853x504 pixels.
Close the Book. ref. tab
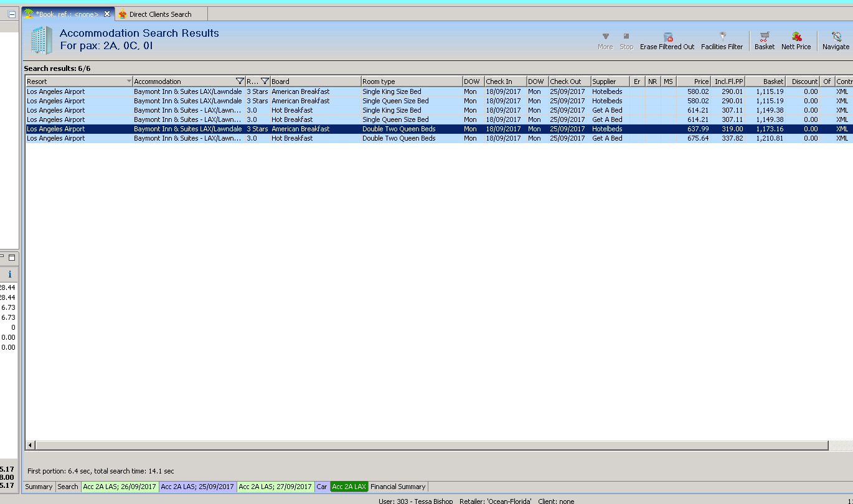(x=107, y=14)
